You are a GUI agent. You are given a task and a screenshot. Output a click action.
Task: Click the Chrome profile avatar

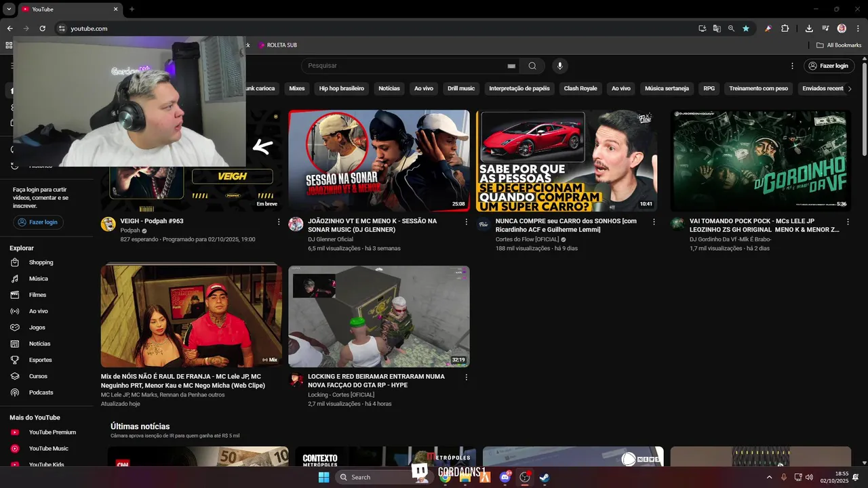click(842, 28)
